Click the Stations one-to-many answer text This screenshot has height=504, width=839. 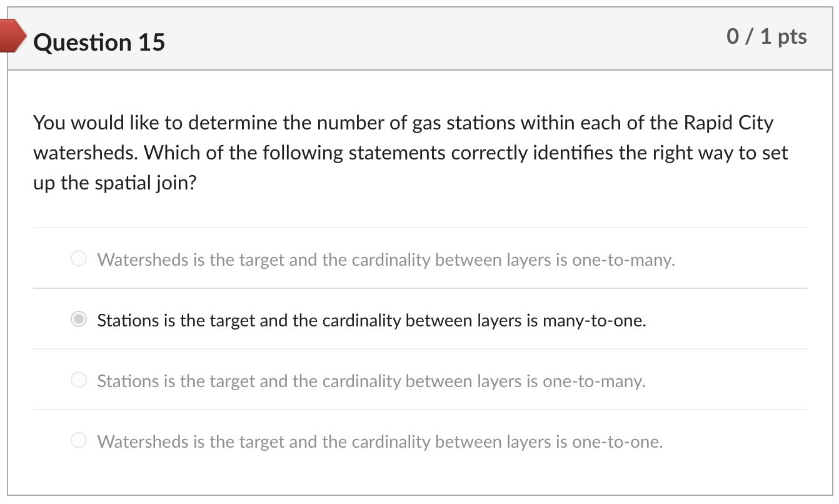373,381
